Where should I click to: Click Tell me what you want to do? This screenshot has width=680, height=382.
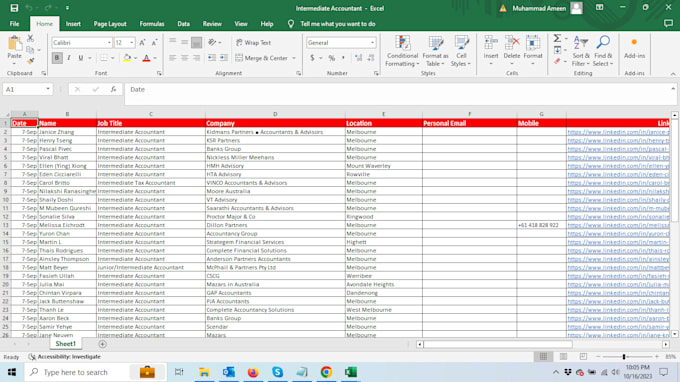click(337, 24)
